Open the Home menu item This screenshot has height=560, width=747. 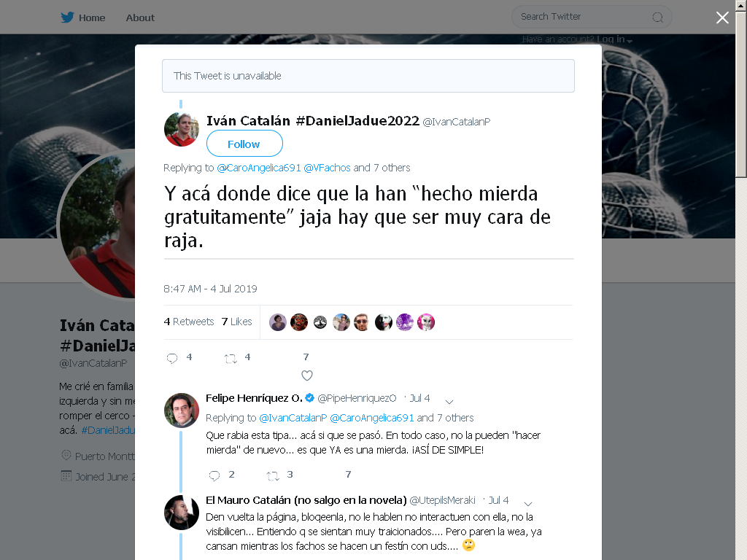point(92,17)
